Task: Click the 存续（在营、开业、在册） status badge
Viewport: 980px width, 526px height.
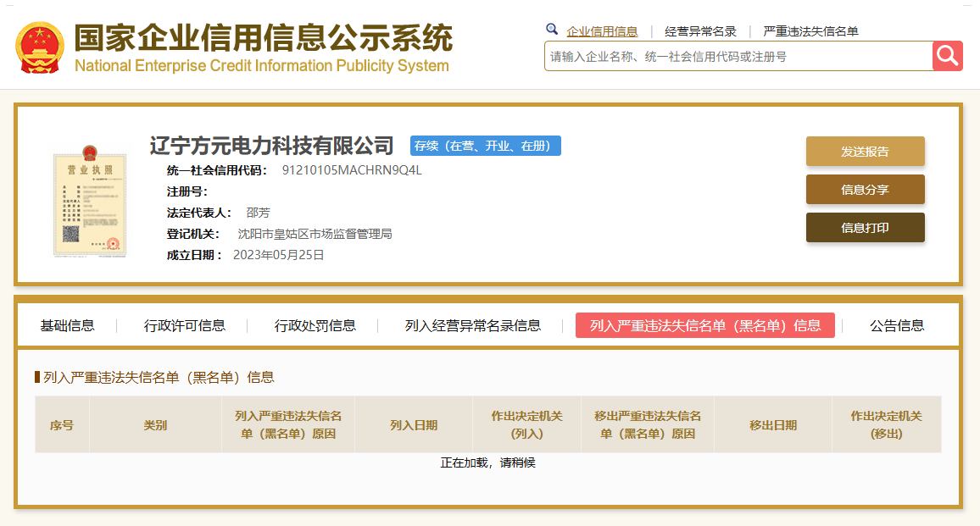Action: (486, 146)
